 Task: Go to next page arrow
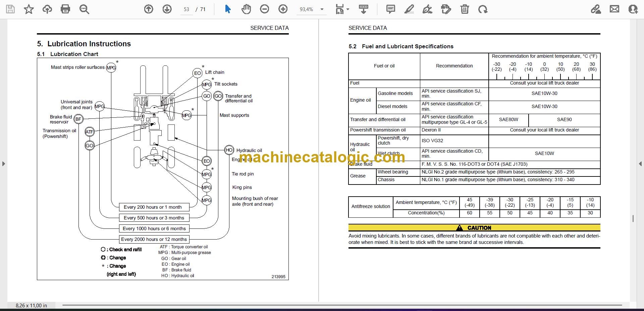click(x=167, y=9)
